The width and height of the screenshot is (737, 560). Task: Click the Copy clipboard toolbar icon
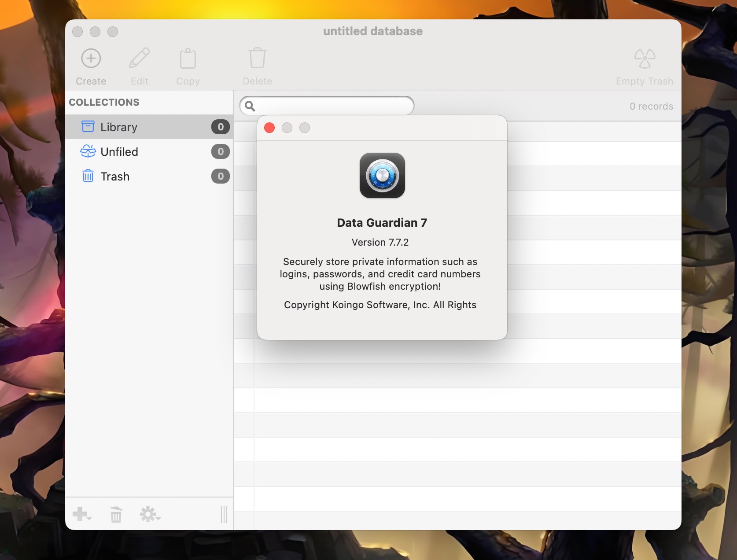(x=188, y=59)
